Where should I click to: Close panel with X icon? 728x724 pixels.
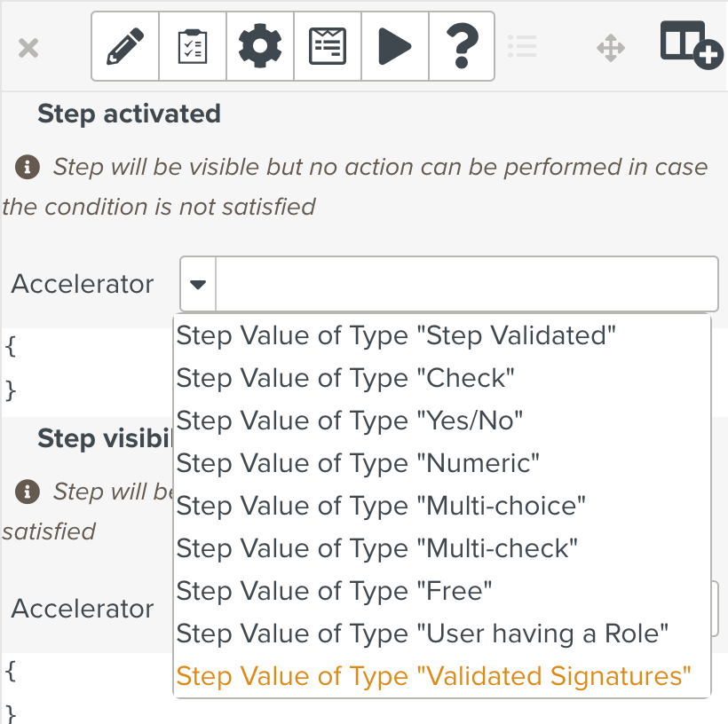[28, 47]
